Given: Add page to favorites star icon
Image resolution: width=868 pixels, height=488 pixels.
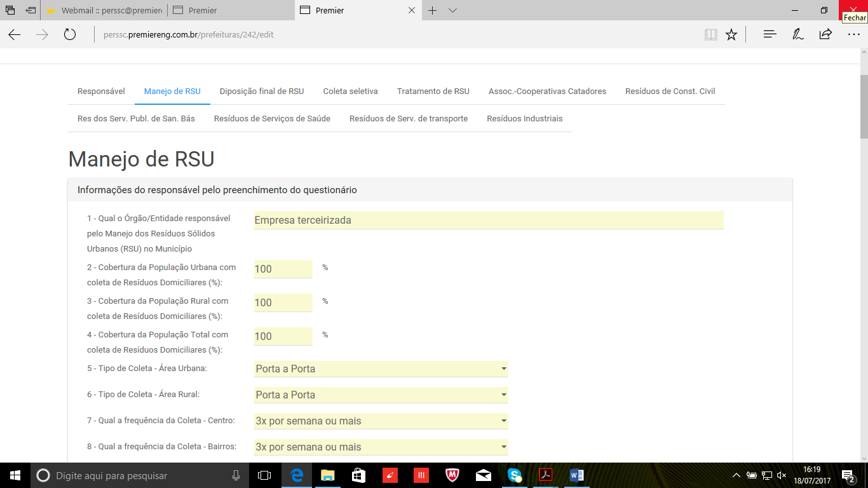Looking at the screenshot, I should point(731,35).
